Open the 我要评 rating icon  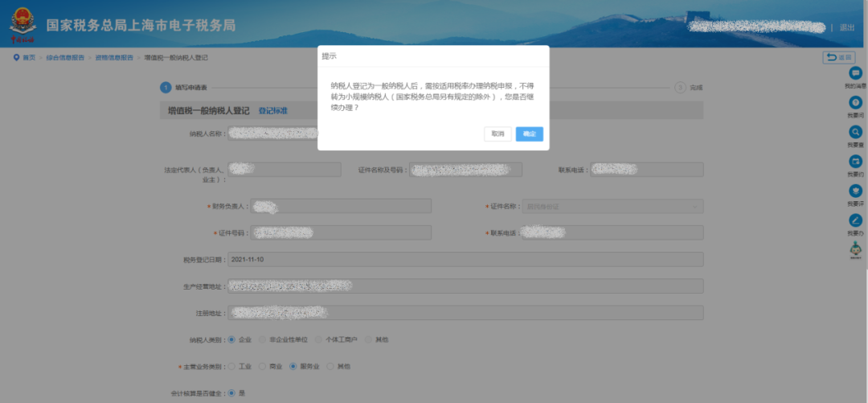[855, 191]
